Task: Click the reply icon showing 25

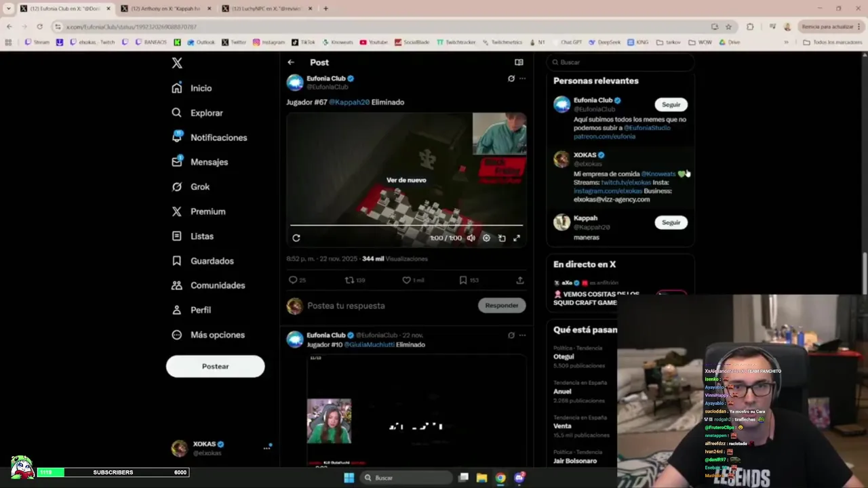Action: click(297, 280)
